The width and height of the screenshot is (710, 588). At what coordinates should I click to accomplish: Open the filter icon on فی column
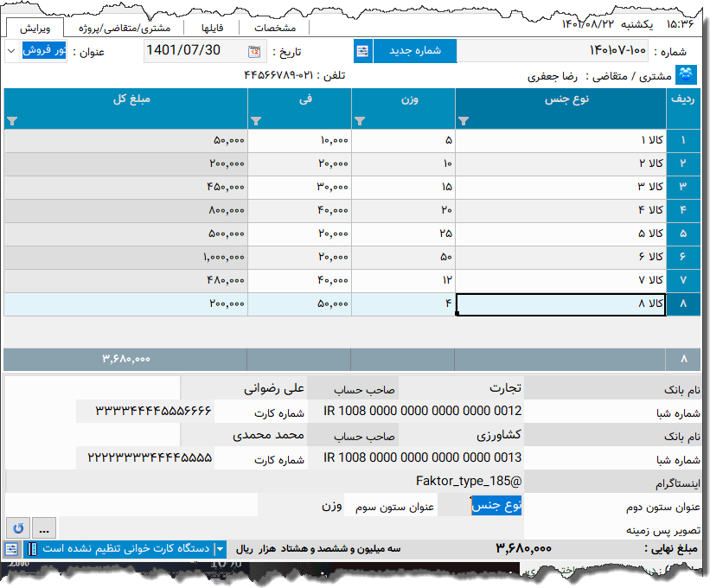[255, 121]
